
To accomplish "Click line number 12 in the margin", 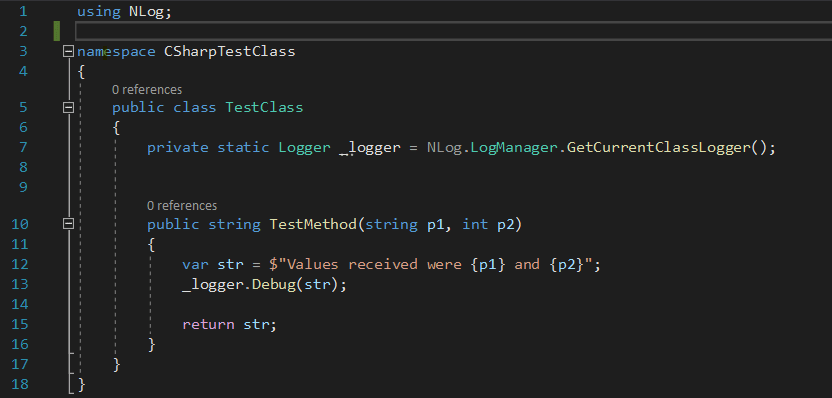I will tap(20, 264).
